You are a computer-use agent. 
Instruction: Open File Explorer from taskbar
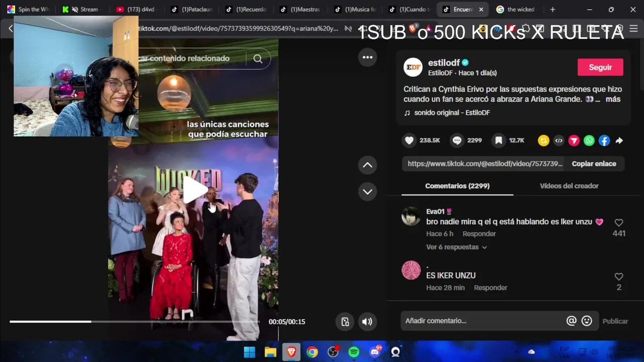point(271,352)
